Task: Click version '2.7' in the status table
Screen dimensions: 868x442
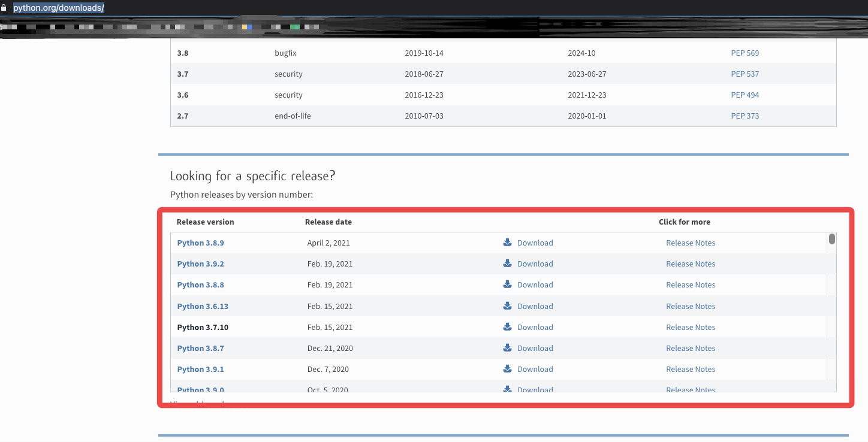Action: [x=182, y=116]
